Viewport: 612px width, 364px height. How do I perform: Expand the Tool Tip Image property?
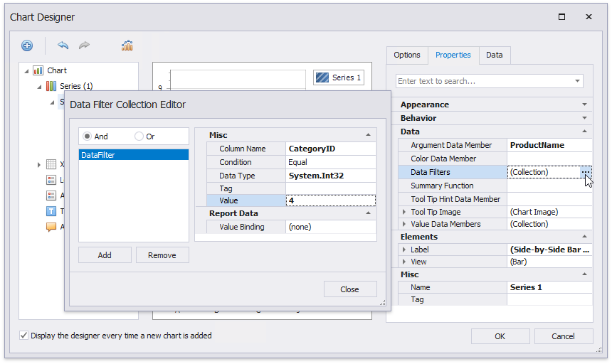pyautogui.click(x=404, y=212)
